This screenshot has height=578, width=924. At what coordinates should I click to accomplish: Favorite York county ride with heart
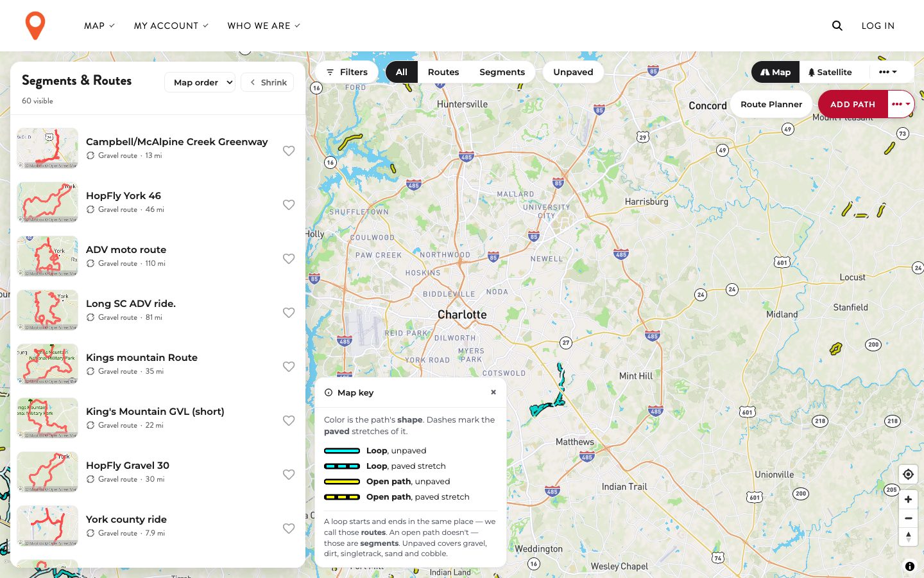[289, 529]
